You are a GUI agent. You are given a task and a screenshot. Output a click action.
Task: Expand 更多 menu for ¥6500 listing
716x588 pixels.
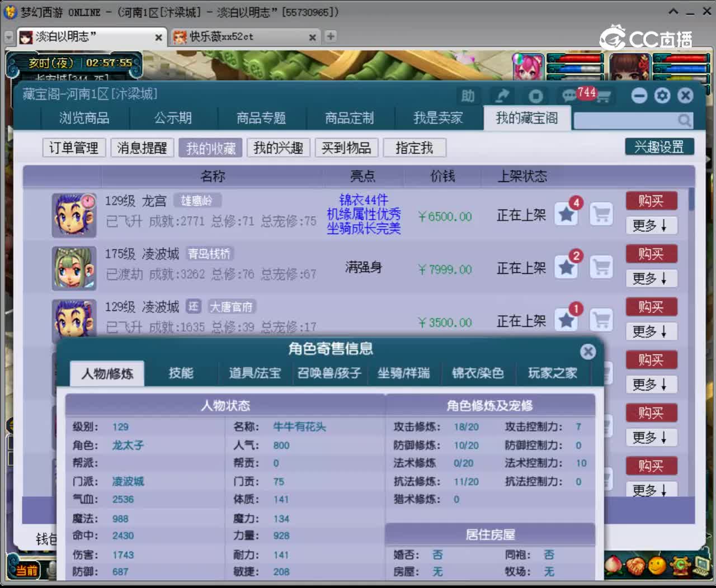point(651,225)
